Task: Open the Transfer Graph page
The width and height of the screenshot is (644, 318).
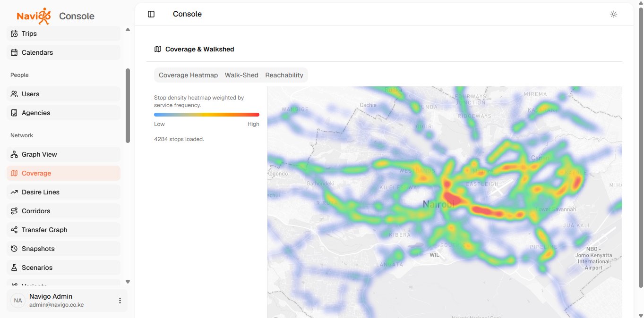Action: [x=64, y=230]
